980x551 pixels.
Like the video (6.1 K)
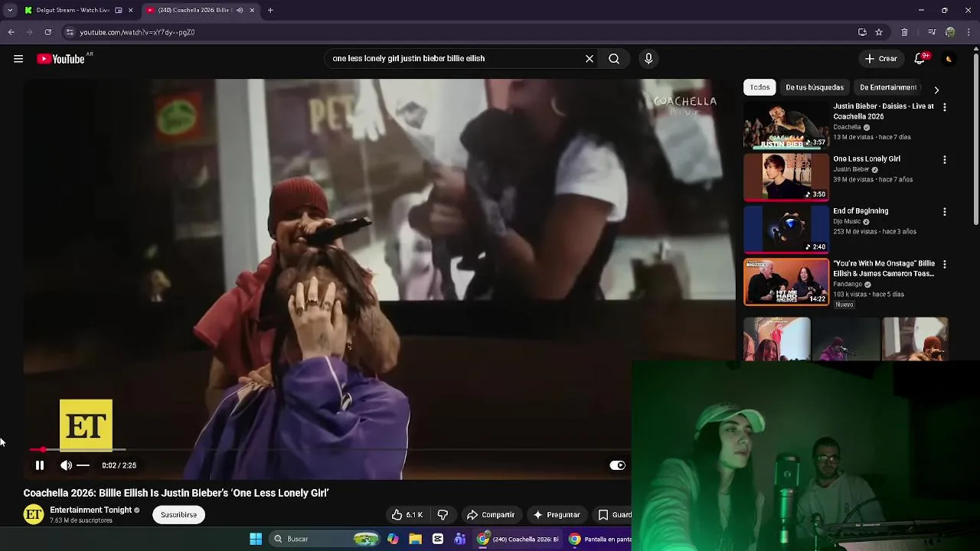[x=407, y=515]
